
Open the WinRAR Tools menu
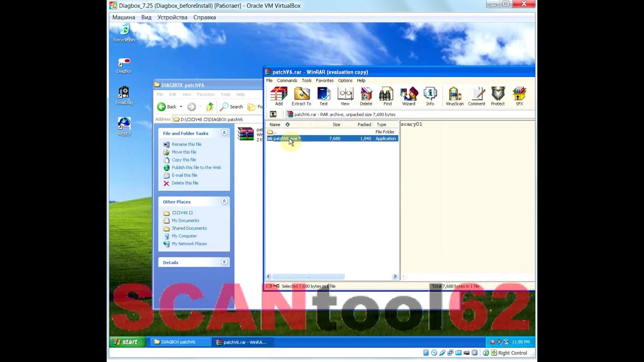pos(306,80)
